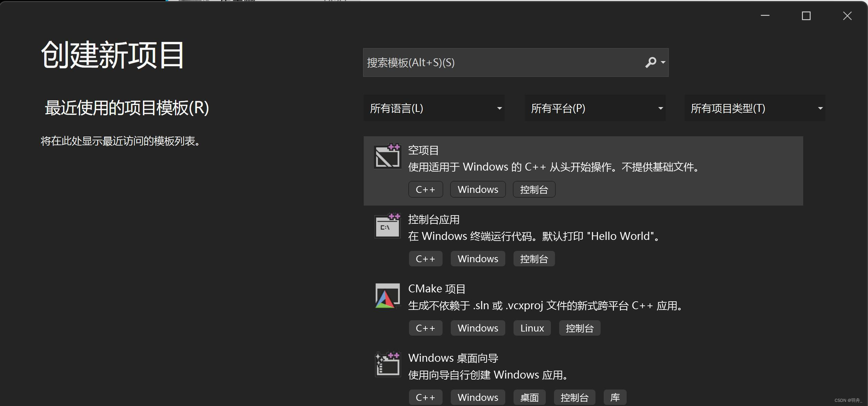Click the Windows tag under 空项目

tap(478, 189)
